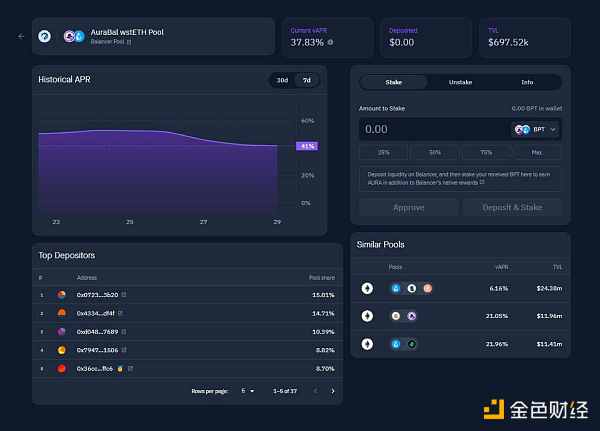
Task: Click avatar of depositor 0x0723...3620
Action: (x=61, y=294)
